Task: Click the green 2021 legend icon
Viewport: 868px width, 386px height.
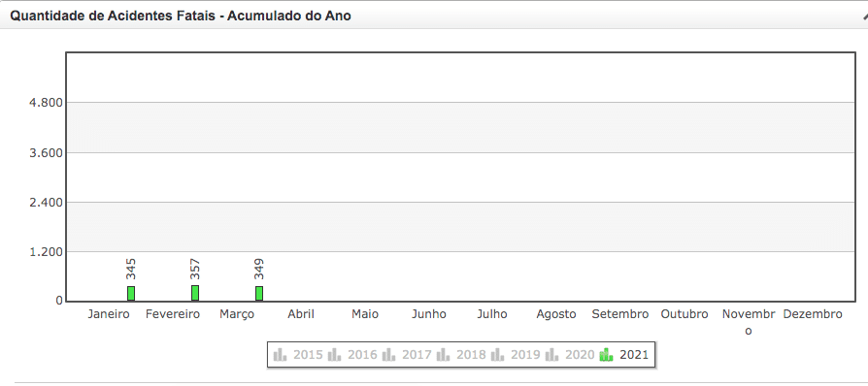Action: tap(606, 354)
